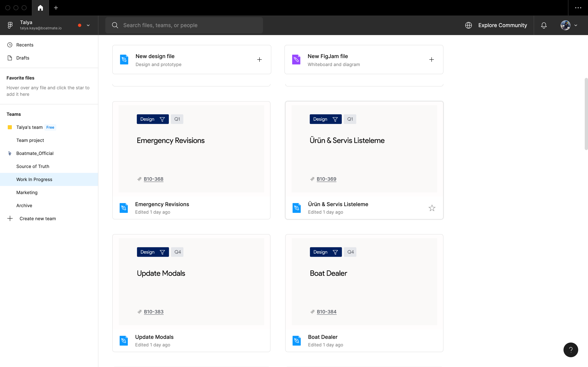Click the Figma logo icon
588x367 pixels.
point(10,25)
